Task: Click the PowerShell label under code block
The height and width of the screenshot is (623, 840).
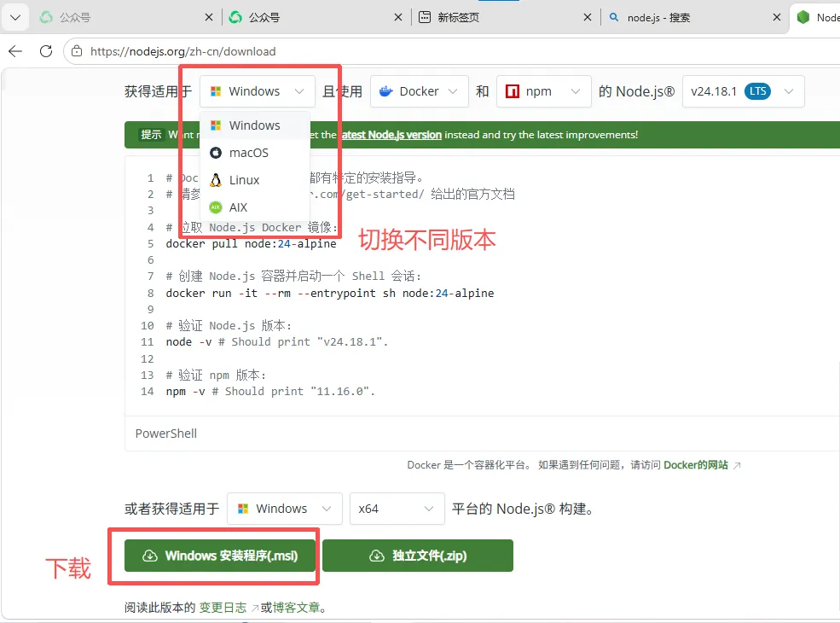Action: 166,434
